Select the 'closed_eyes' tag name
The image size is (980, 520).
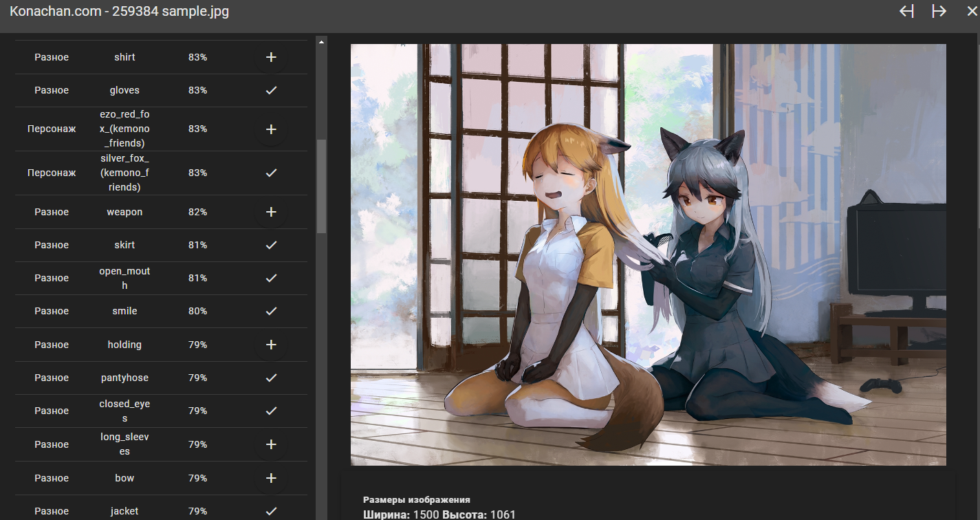click(x=124, y=411)
